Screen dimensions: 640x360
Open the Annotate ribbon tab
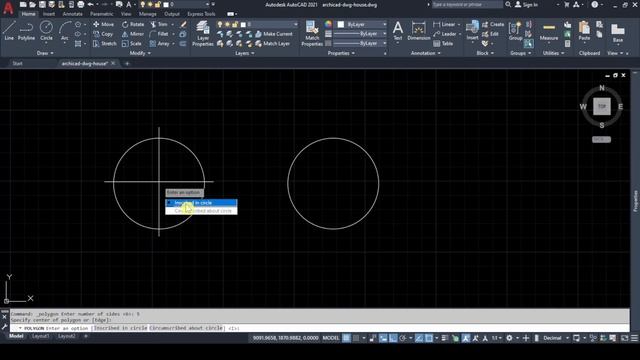pyautogui.click(x=72, y=14)
